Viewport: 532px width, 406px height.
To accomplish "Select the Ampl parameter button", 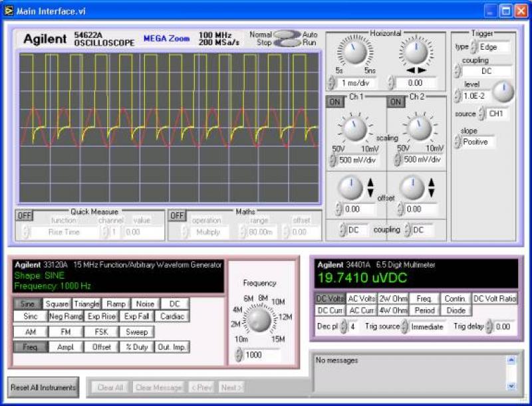I will coord(65,347).
